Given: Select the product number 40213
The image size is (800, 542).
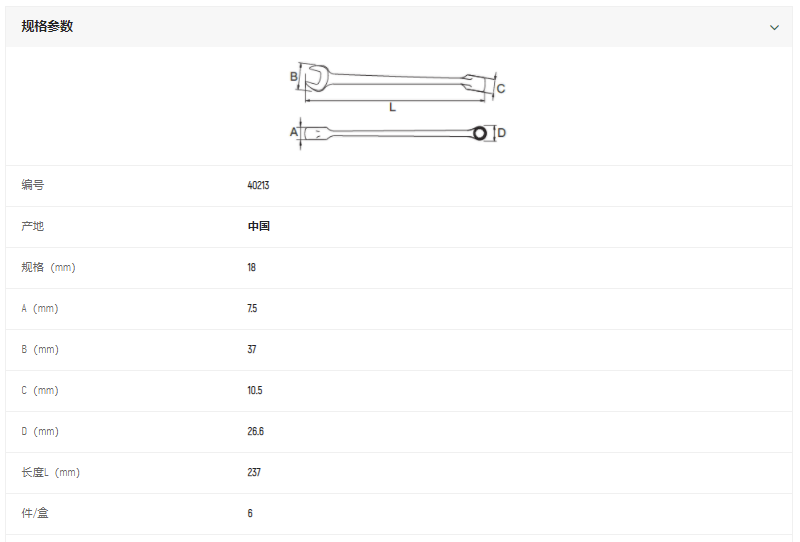Looking at the screenshot, I should [x=258, y=185].
